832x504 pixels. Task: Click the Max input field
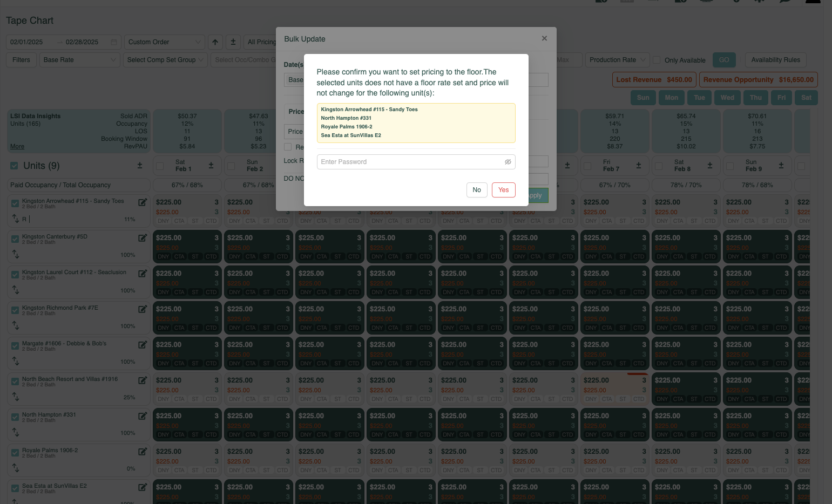click(569, 60)
